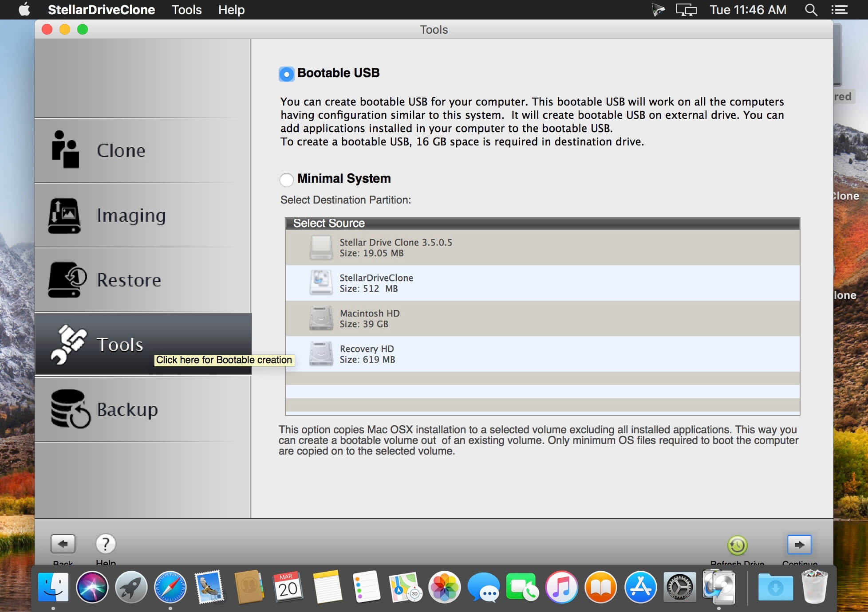Select the Bootable USB radio button

(x=287, y=74)
